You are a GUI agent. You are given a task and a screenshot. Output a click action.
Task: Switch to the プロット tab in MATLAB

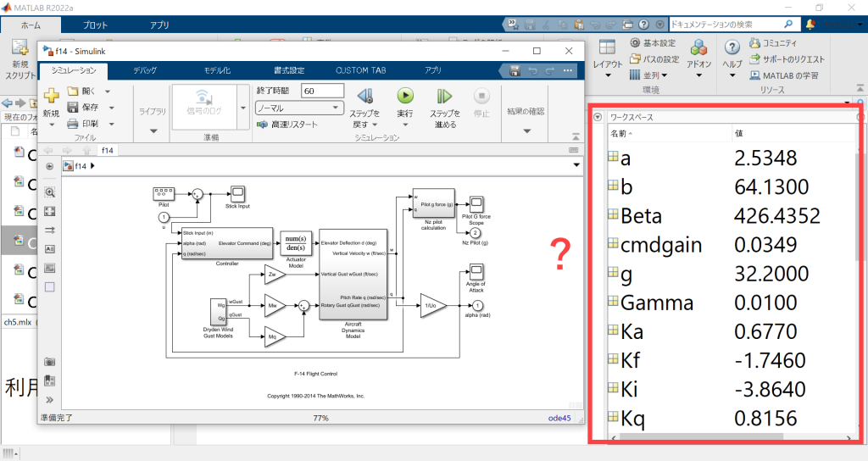pyautogui.click(x=95, y=25)
